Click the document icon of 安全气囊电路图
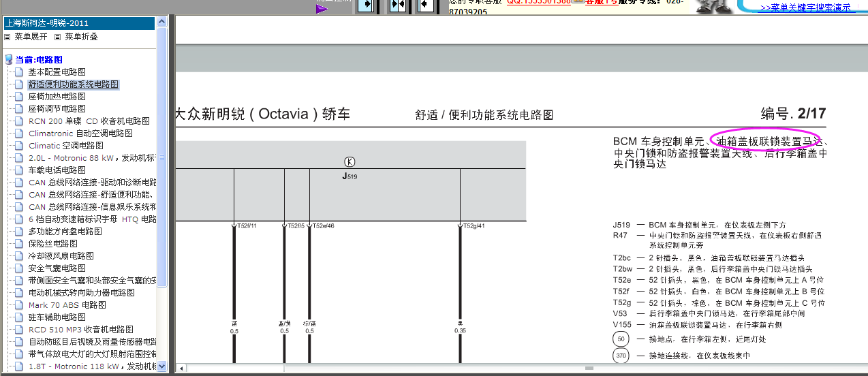 19,268
